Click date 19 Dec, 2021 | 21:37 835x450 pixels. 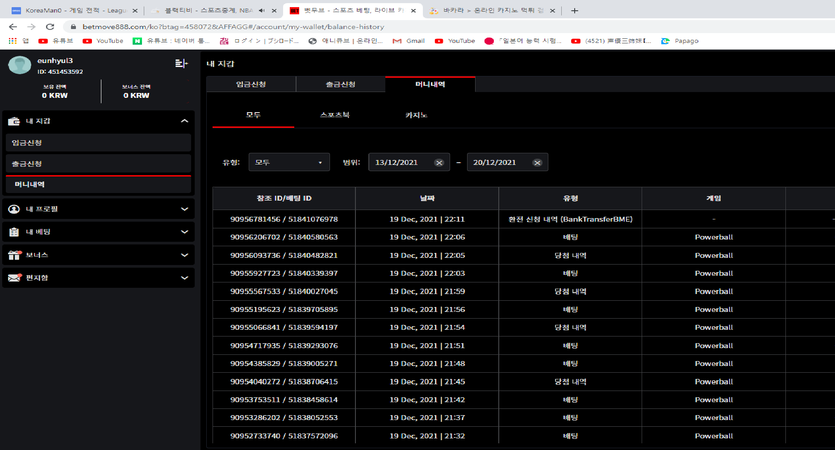coord(427,418)
